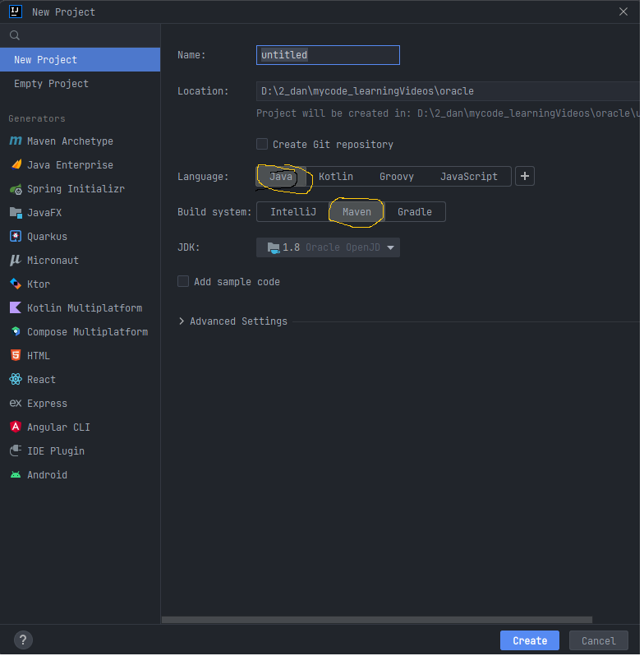Choose Maven build system
Screen dimensions: 644x656
[x=357, y=212]
